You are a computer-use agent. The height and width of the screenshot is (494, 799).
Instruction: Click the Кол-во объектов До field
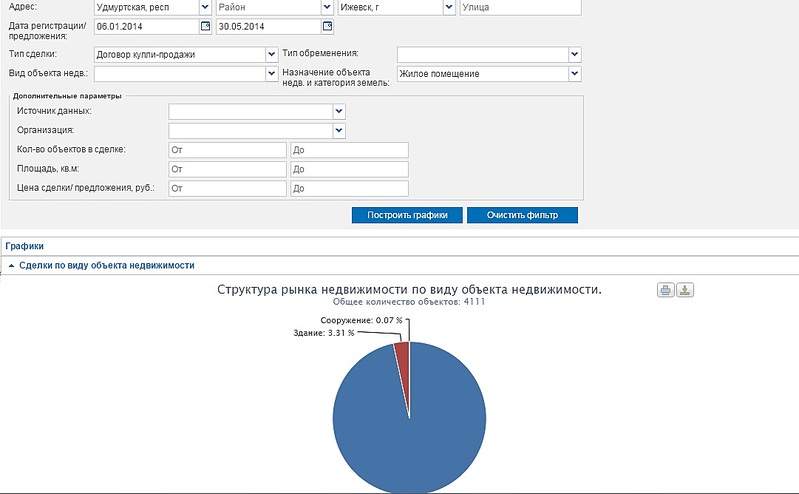pos(349,150)
